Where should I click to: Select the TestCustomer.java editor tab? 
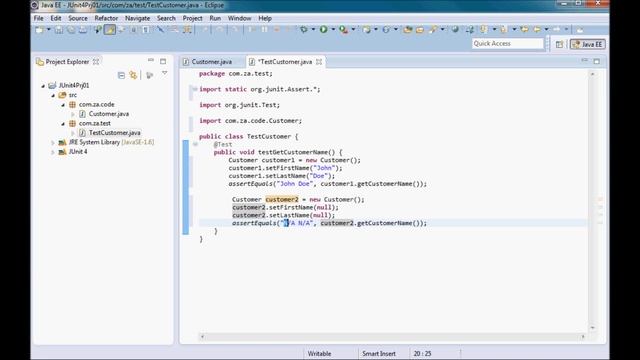[x=285, y=62]
